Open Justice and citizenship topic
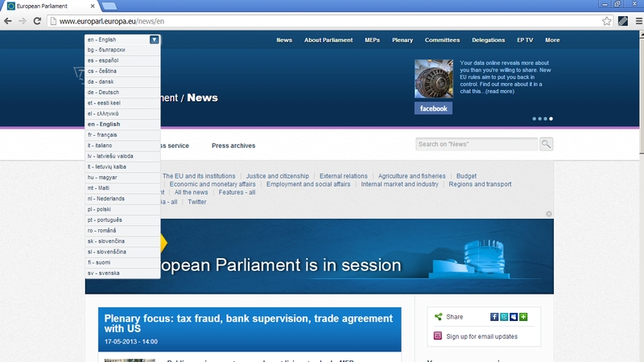 (x=277, y=176)
